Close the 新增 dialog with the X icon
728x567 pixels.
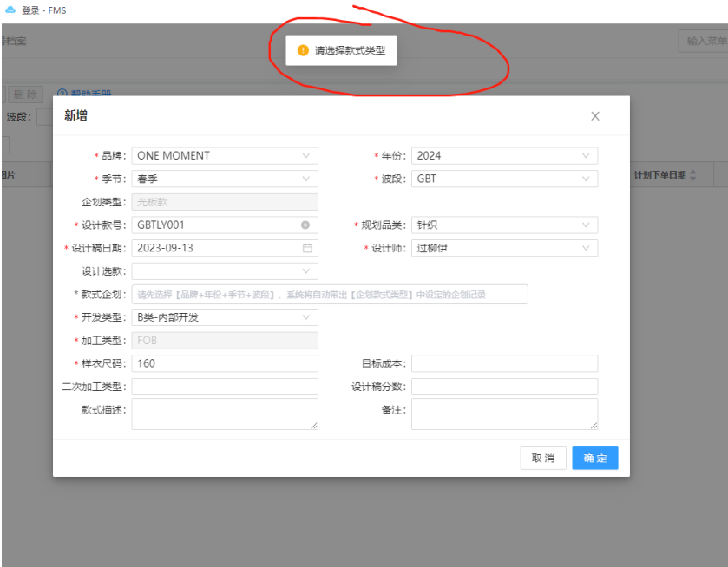pos(595,116)
